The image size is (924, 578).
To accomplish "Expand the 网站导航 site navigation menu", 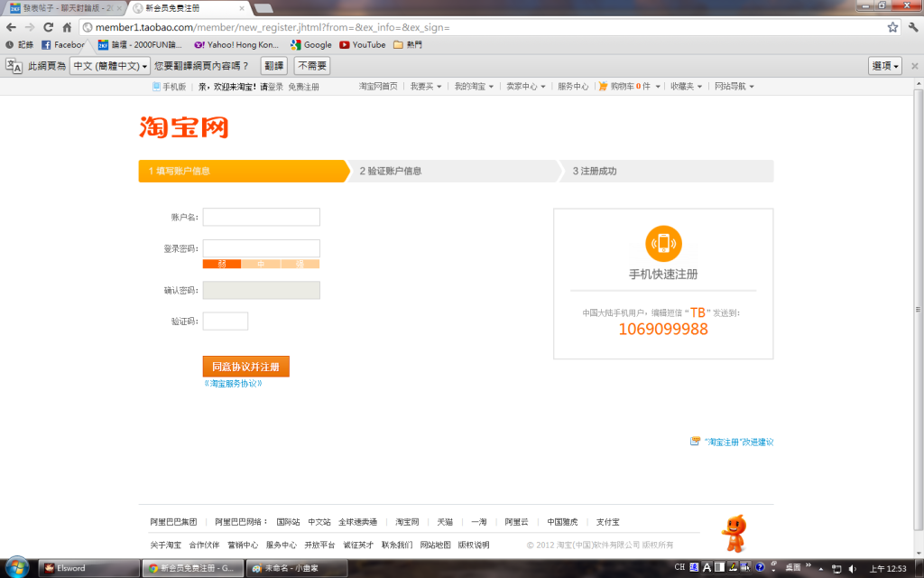I will (735, 86).
